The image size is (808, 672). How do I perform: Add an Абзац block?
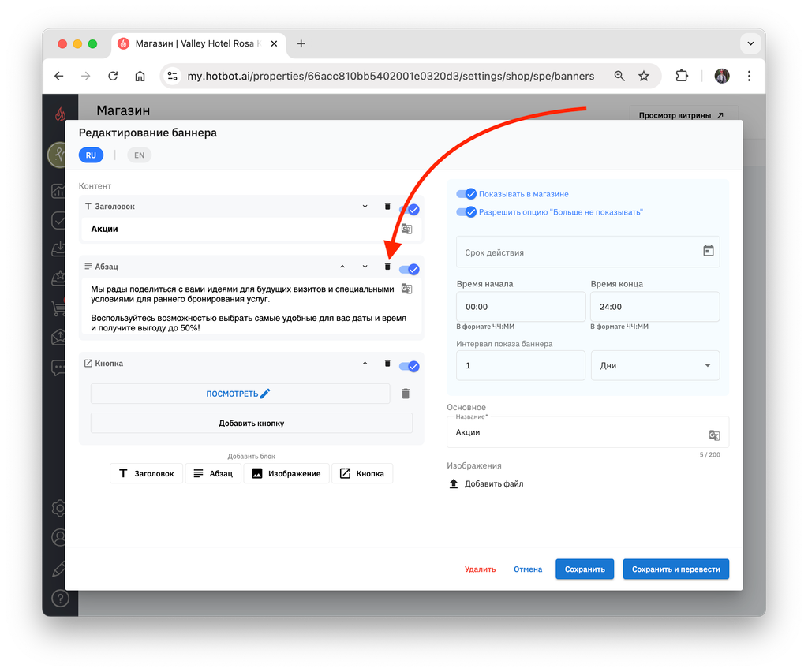[213, 473]
